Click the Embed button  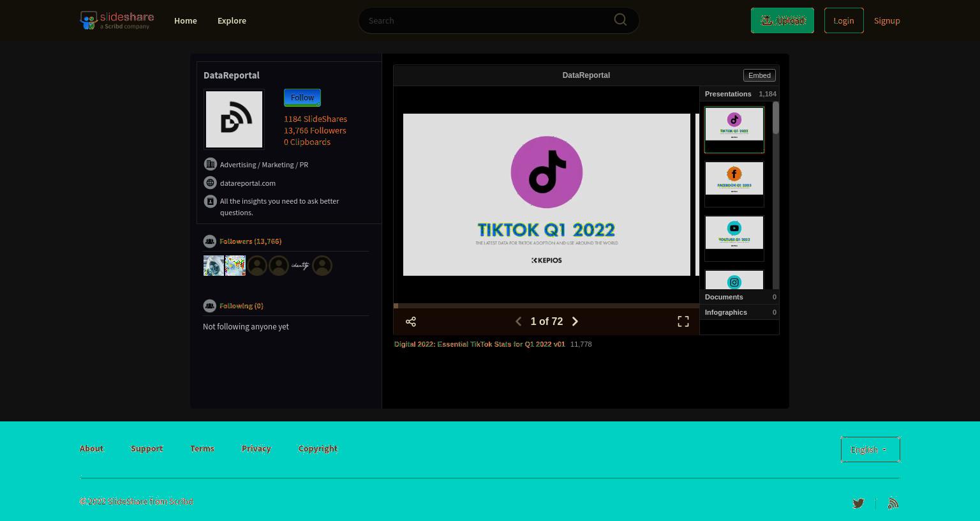[759, 75]
